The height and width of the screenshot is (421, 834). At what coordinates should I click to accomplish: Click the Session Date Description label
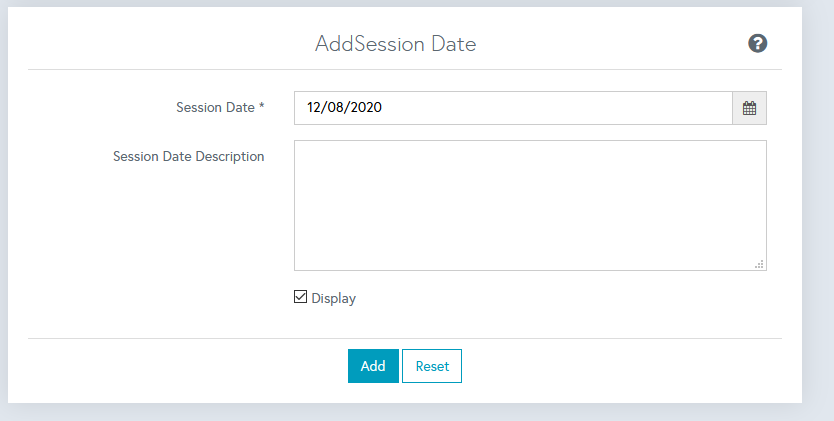coord(188,156)
